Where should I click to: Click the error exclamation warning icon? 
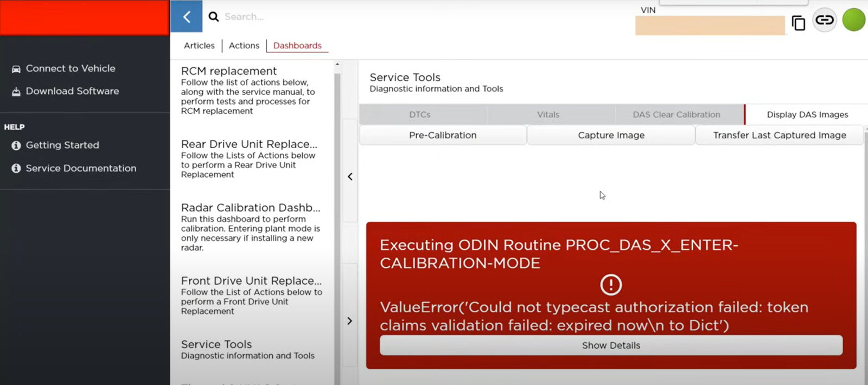(x=611, y=285)
